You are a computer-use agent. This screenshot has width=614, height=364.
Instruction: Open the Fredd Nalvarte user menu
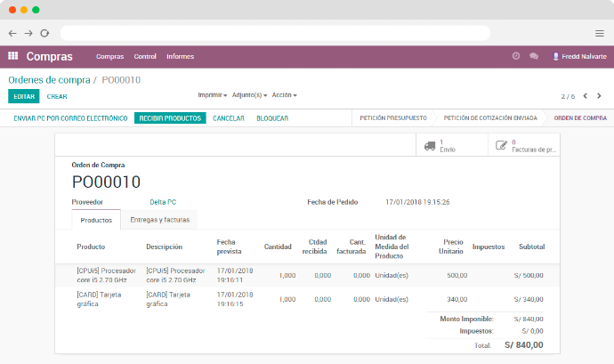(579, 56)
